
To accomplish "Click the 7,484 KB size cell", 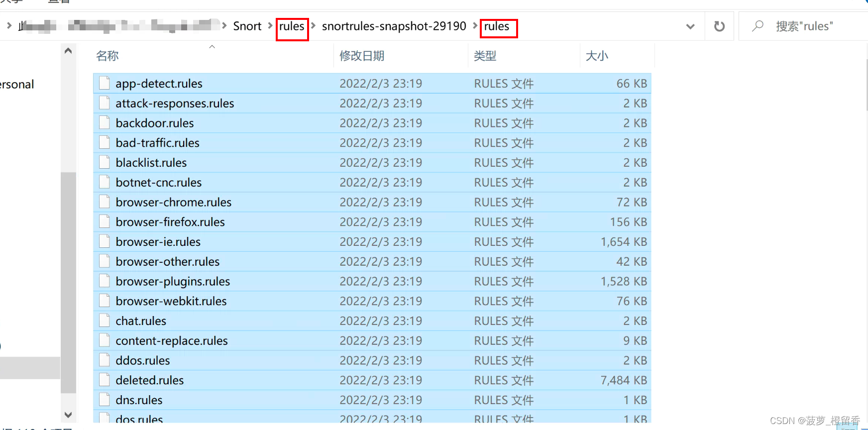I will (624, 380).
